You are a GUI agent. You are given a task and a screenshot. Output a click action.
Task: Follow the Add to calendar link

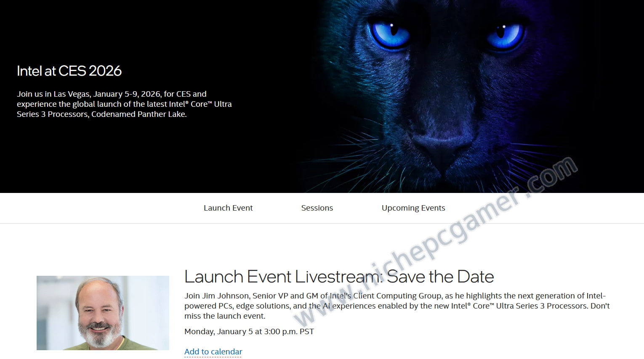click(x=213, y=351)
